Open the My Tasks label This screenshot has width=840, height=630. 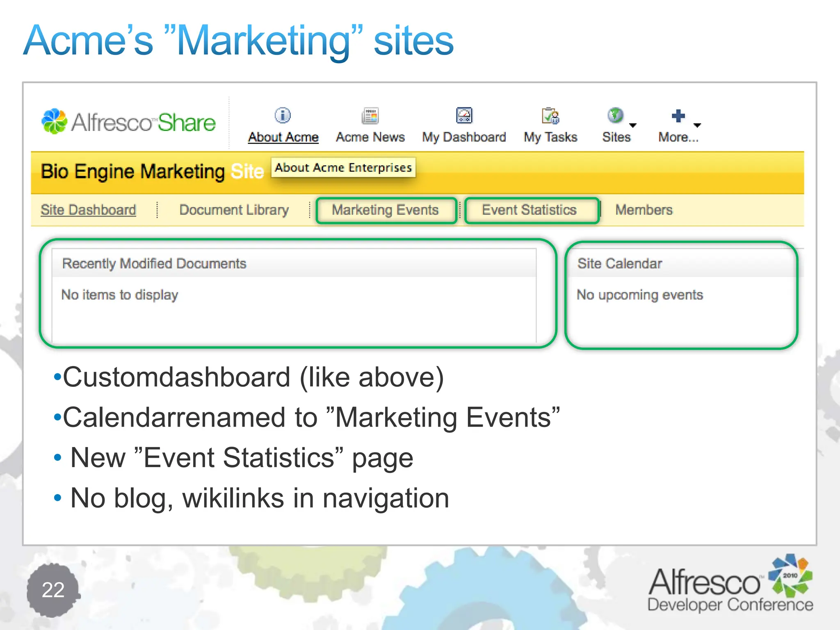tap(550, 137)
